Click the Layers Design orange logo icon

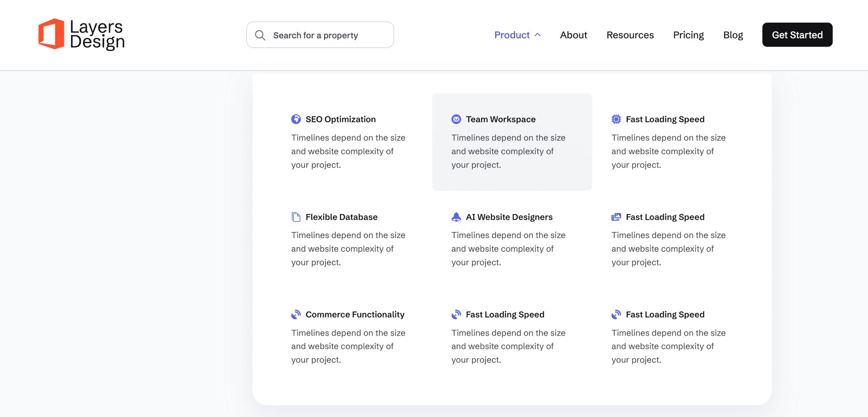tap(51, 34)
